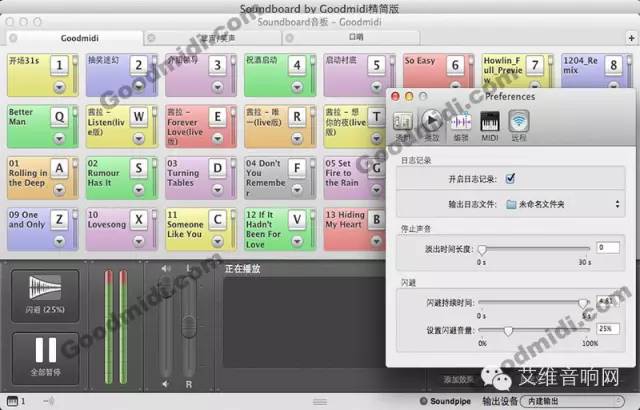Open the MIDI preferences pane

pyautogui.click(x=489, y=126)
